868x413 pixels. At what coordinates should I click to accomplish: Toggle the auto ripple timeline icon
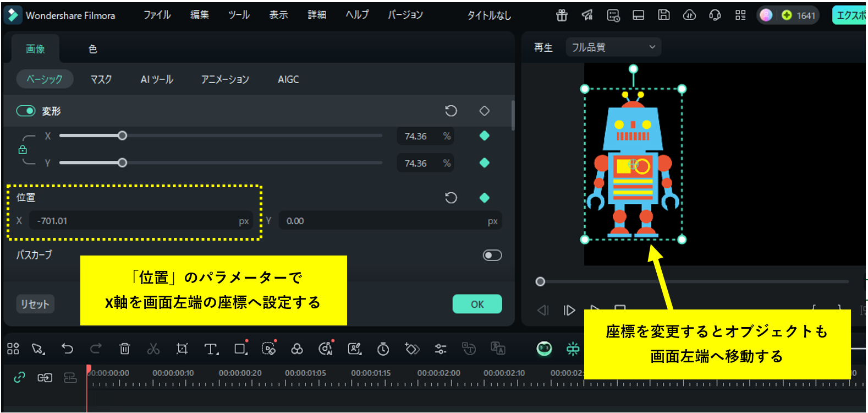click(45, 377)
